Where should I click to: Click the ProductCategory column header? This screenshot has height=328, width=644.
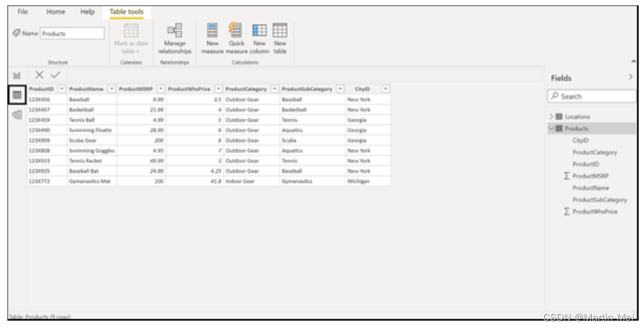pyautogui.click(x=252, y=89)
